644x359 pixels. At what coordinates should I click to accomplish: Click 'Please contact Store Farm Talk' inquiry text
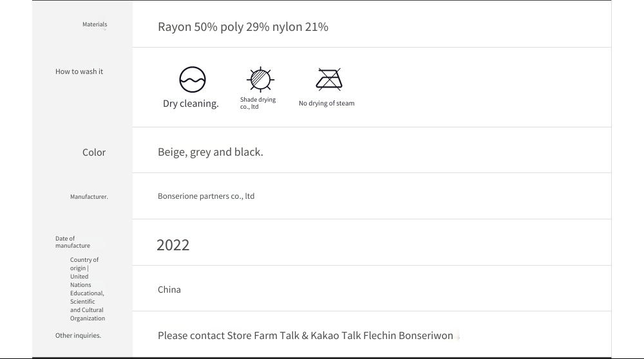(x=229, y=336)
